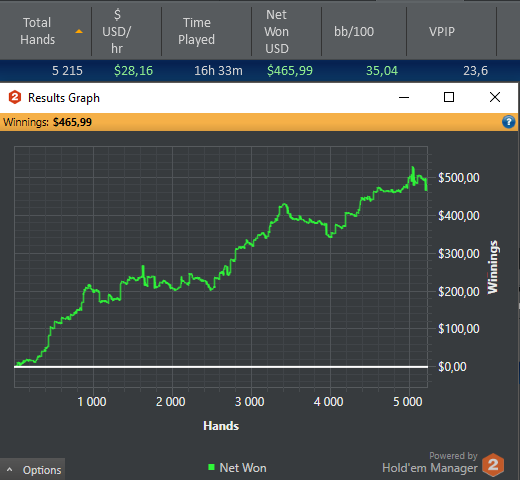Click the 4 000 hands x-axis label
The height and width of the screenshot is (480, 520).
328,402
